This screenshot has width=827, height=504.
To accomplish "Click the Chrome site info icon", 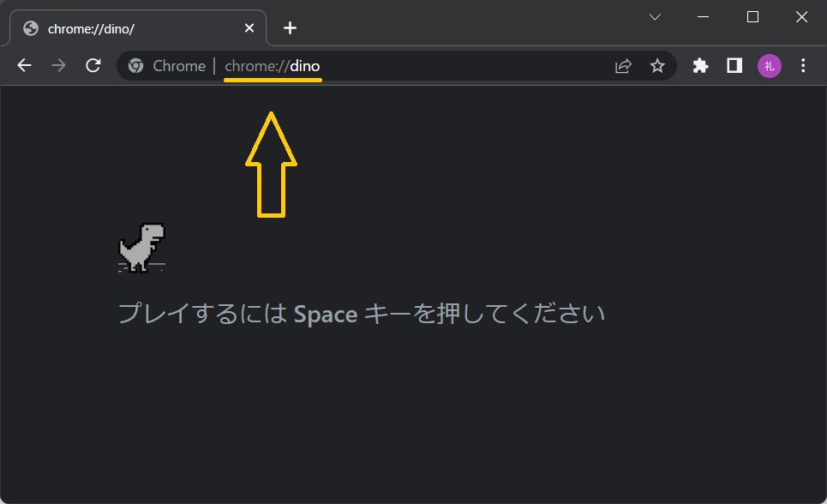I will [135, 65].
